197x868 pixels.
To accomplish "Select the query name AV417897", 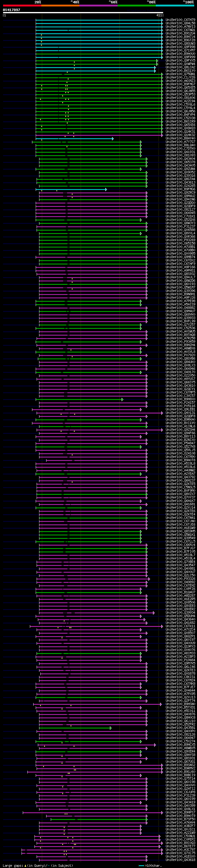I will click(x=11, y=10).
